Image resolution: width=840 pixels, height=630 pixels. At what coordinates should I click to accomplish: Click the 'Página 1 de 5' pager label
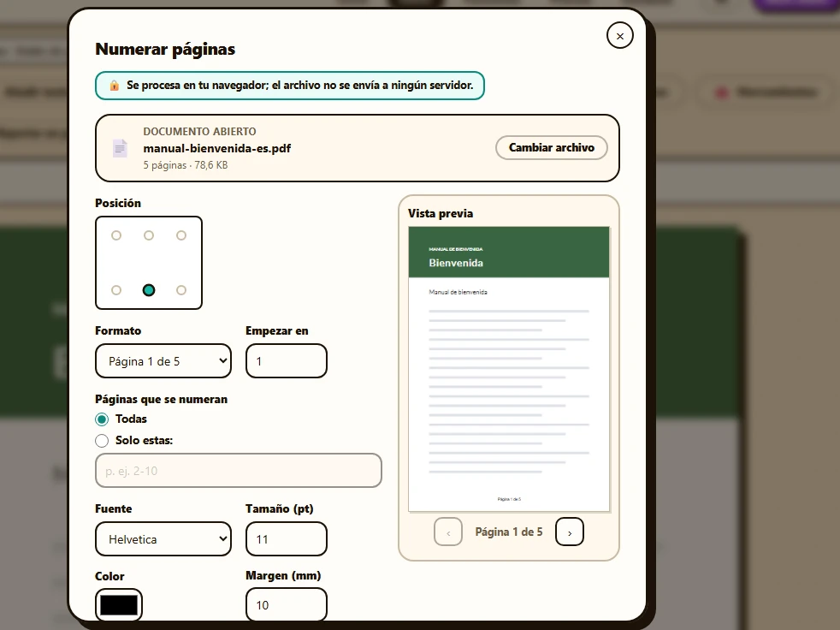509,532
